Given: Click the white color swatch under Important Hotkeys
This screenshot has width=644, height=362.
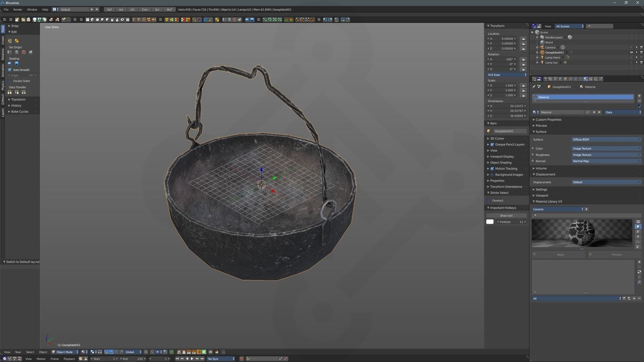Looking at the screenshot, I should (490, 222).
